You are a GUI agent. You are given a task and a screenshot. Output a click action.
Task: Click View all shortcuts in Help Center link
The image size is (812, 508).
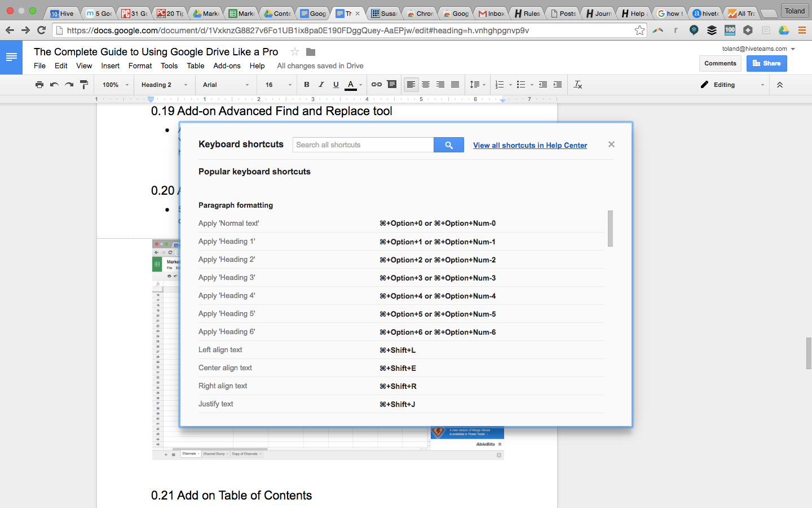click(x=529, y=145)
